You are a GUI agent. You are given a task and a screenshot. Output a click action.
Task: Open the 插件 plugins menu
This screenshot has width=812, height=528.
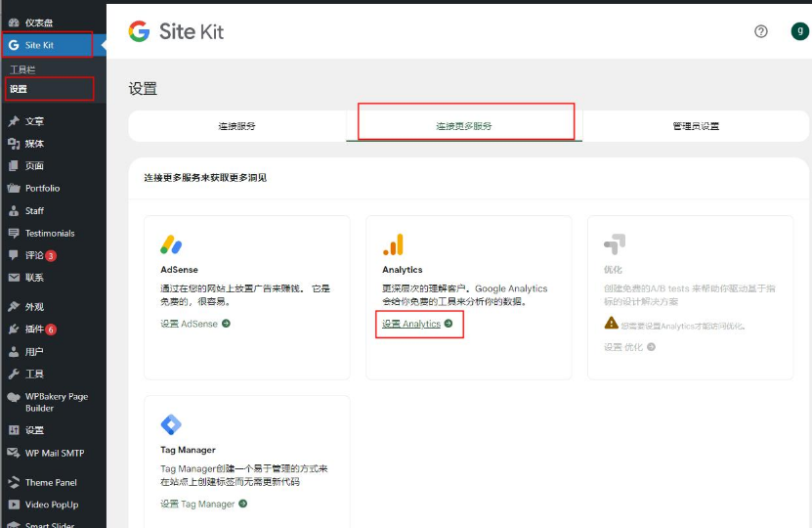[34, 330]
